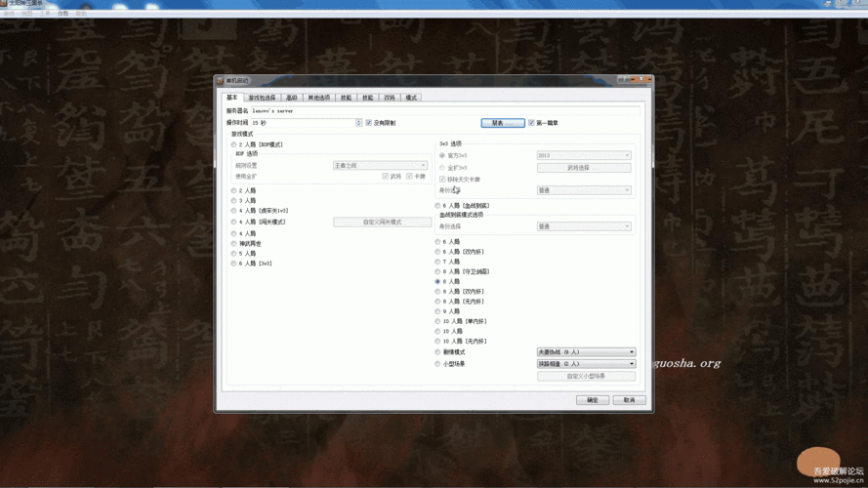868x488 pixels.
Task: Select 6 人局 [3v3] radio button
Action: coord(233,264)
